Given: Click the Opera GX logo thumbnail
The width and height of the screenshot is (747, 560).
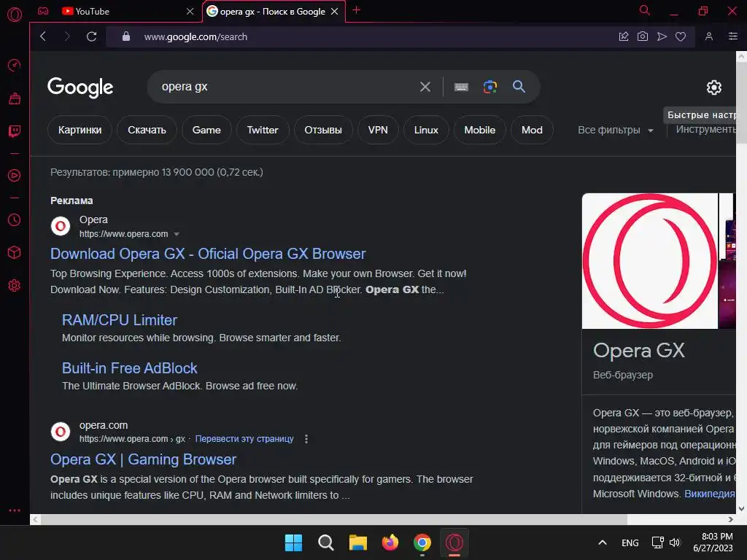Looking at the screenshot, I should pos(650,261).
